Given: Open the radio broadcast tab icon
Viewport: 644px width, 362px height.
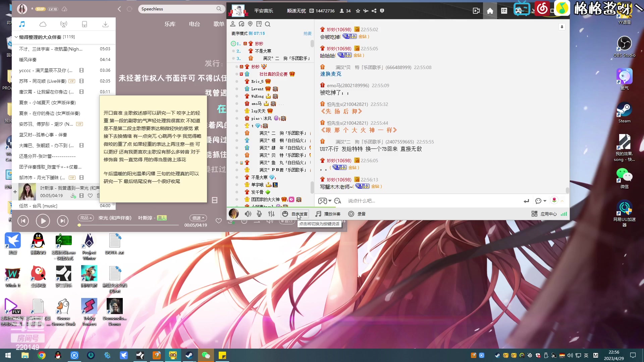Looking at the screenshot, I should click(x=64, y=24).
